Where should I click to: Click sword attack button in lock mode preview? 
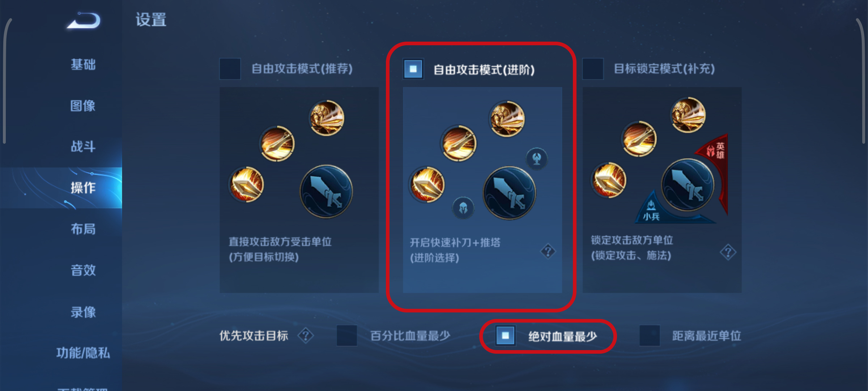[688, 185]
